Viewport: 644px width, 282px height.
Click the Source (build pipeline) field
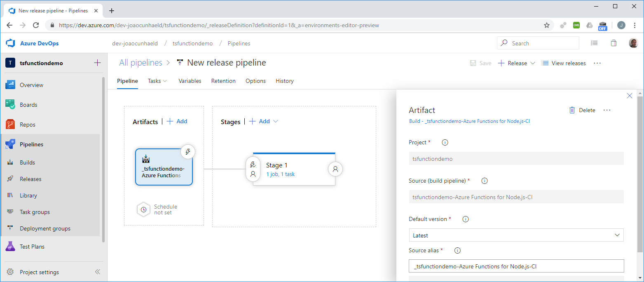tap(516, 197)
